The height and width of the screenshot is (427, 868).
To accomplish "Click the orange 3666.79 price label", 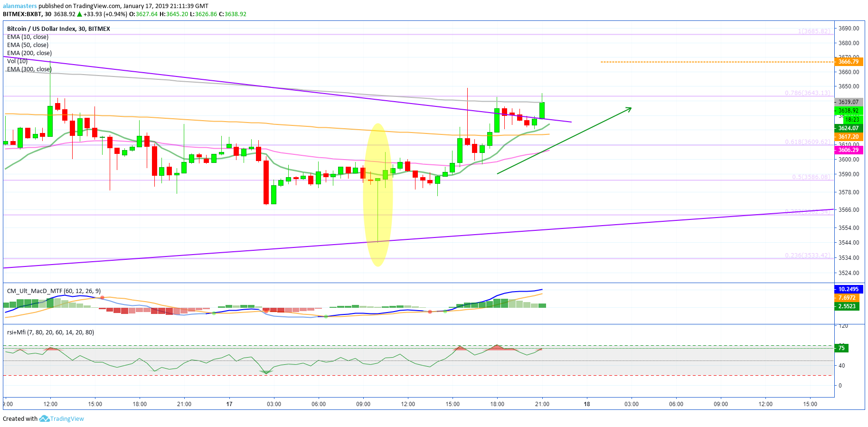I will [849, 62].
